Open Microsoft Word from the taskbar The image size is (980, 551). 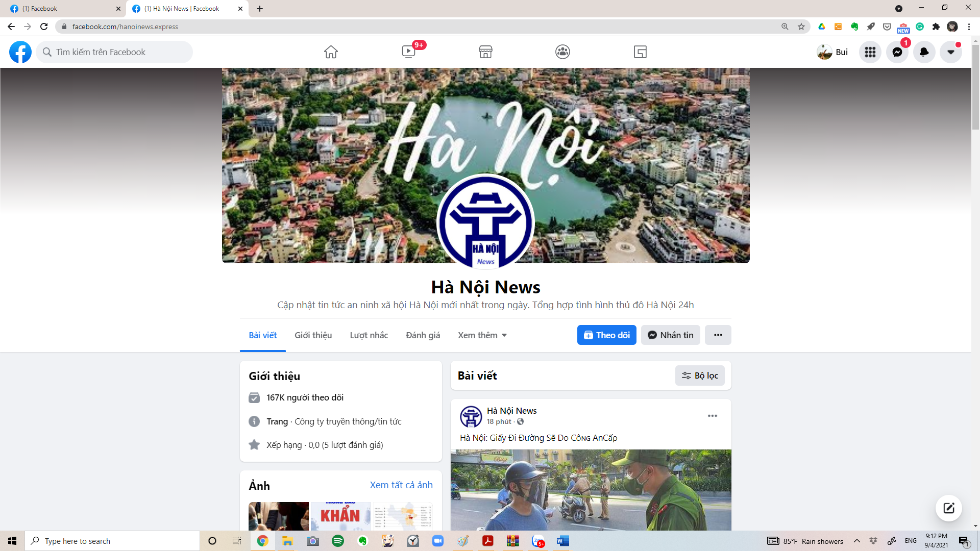(x=563, y=541)
